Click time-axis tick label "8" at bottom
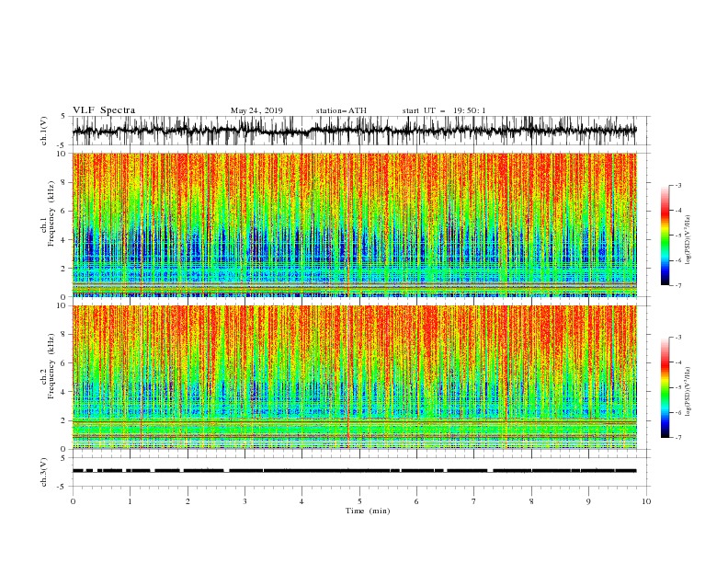Viewport: 728px width, 563px height. pos(531,501)
